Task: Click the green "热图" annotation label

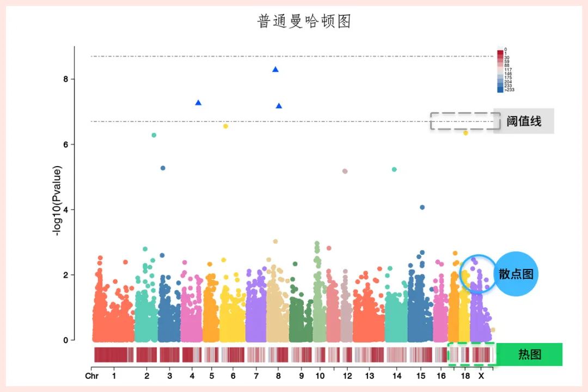Action: click(529, 354)
